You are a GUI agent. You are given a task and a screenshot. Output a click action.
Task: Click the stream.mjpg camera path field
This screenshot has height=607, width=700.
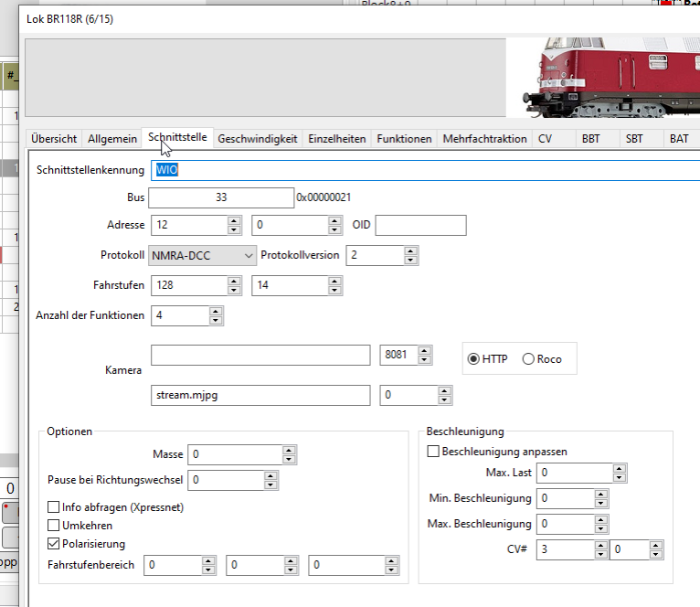coord(260,395)
